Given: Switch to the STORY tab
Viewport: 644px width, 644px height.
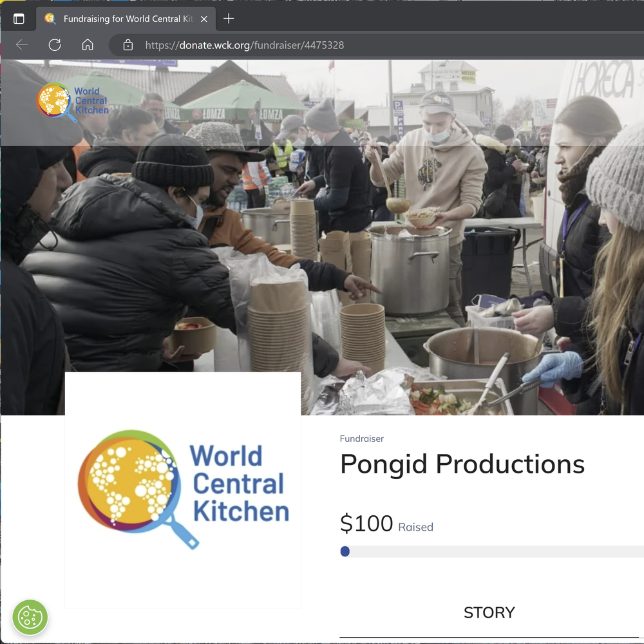Looking at the screenshot, I should (x=489, y=612).
